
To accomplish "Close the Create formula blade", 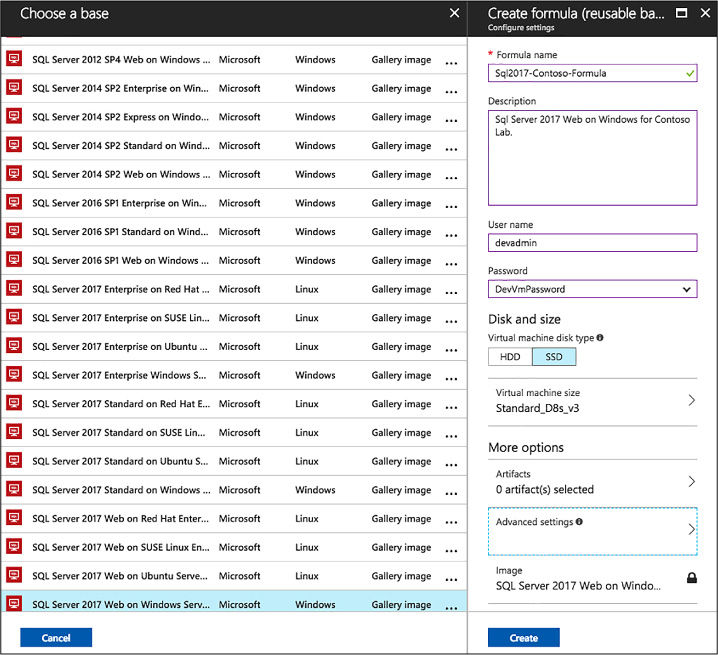I will coord(706,13).
